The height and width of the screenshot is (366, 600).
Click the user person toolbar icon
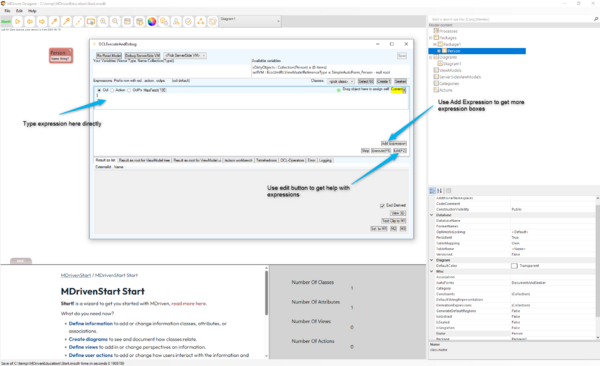[x=176, y=21]
